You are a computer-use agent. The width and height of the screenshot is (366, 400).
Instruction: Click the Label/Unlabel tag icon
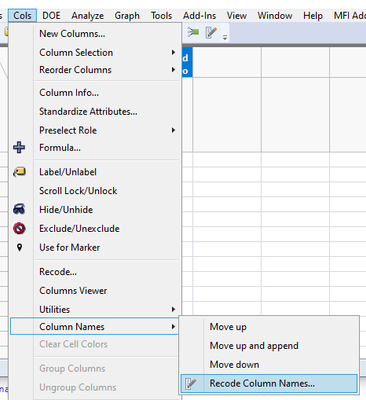(x=19, y=172)
